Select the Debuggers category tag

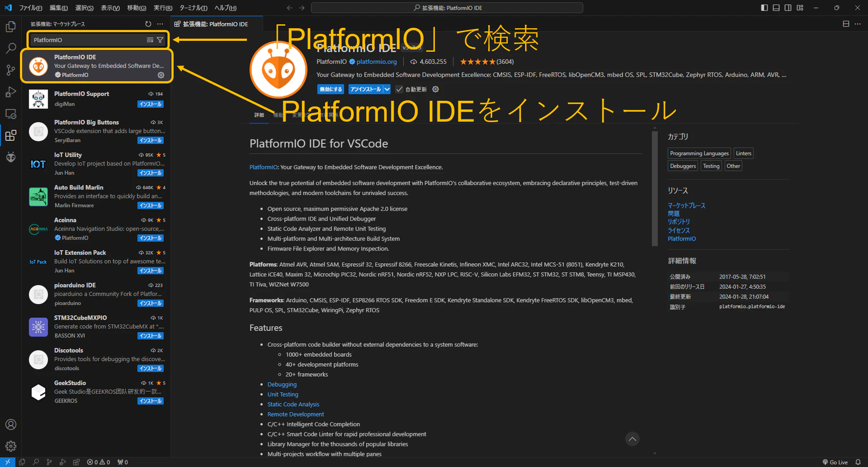[x=683, y=166]
